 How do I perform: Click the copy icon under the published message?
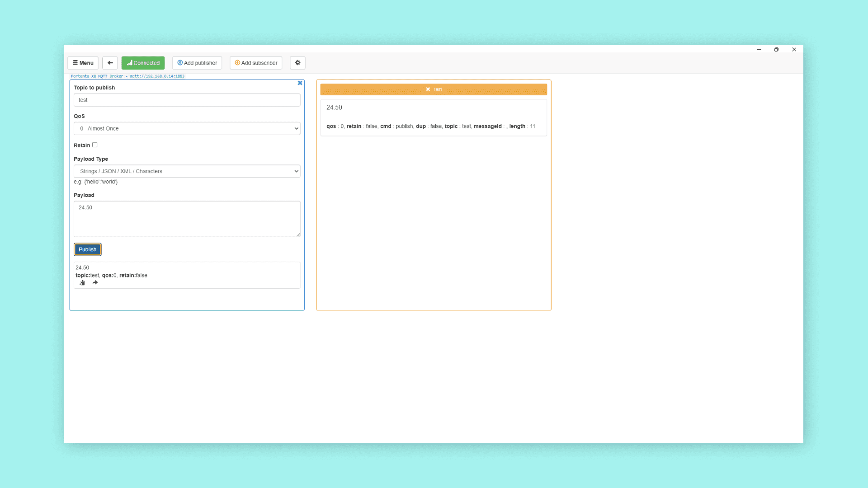tap(82, 283)
